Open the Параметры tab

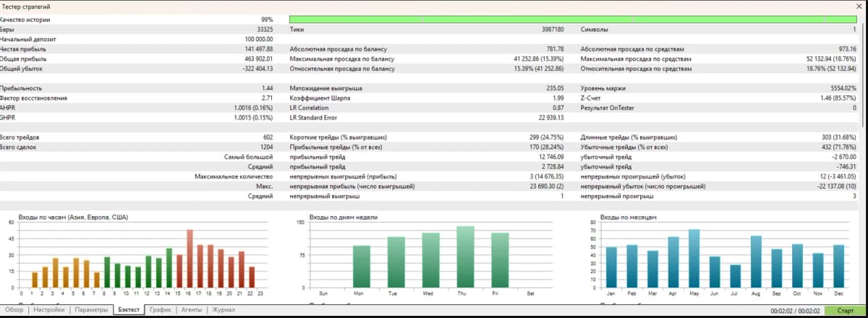tap(90, 310)
